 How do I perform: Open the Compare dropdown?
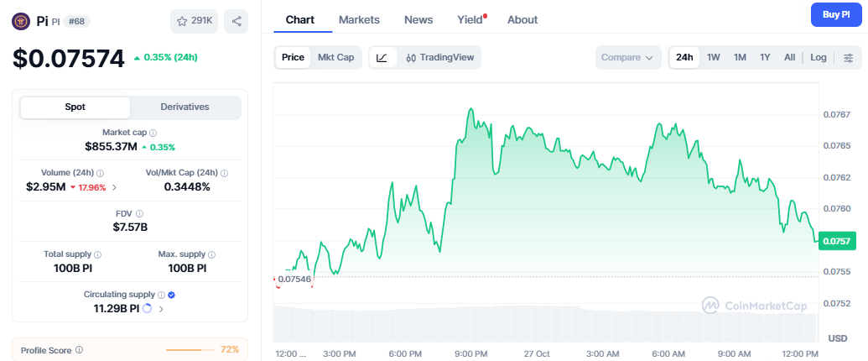pyautogui.click(x=628, y=58)
